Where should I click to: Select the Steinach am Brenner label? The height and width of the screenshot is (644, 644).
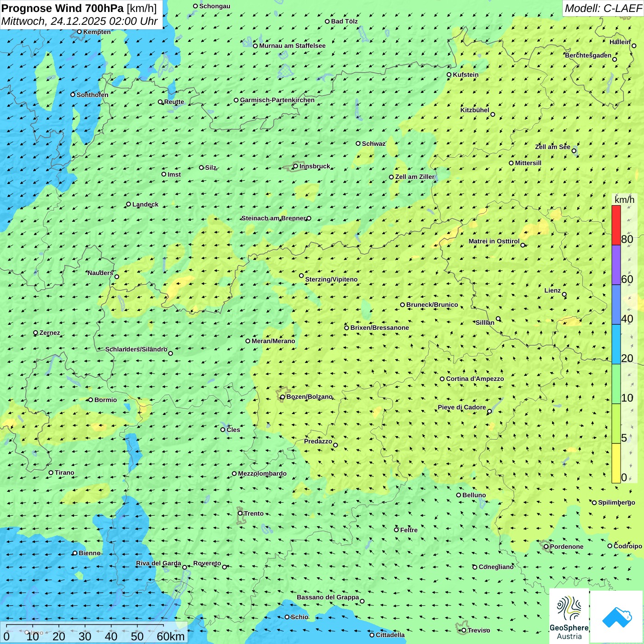(x=274, y=218)
